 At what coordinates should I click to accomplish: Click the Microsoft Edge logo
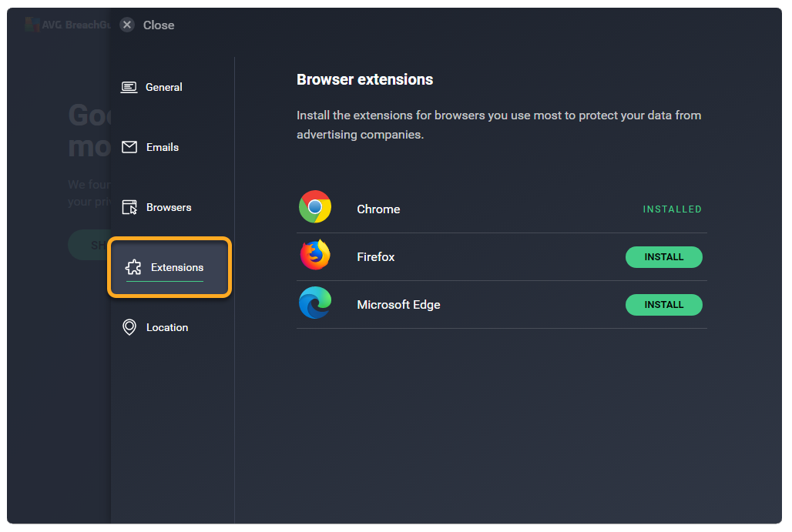(x=315, y=303)
